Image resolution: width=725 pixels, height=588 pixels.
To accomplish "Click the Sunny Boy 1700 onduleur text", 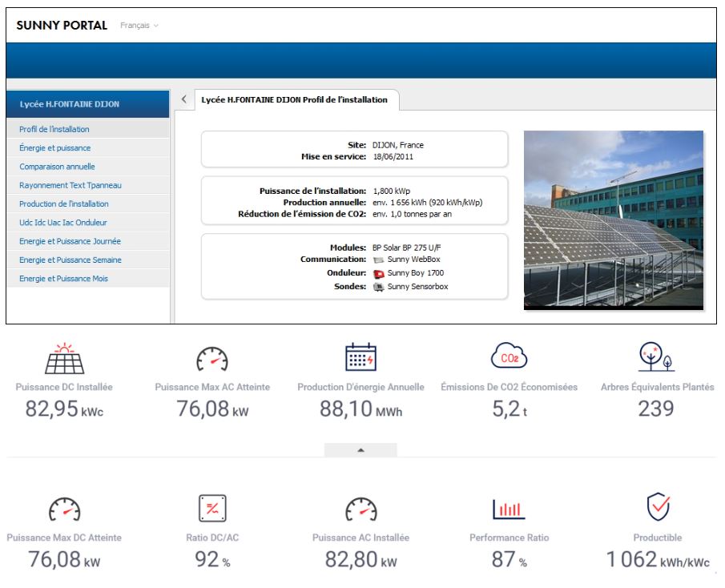I will click(416, 272).
